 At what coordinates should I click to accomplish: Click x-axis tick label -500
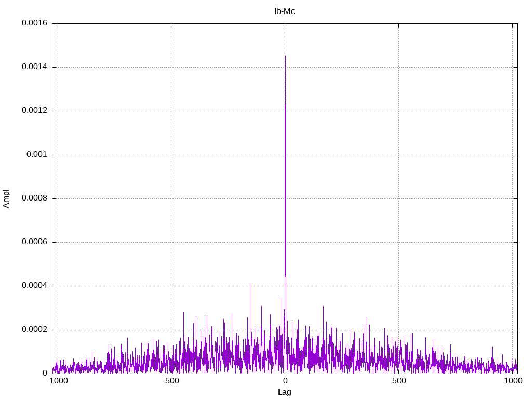pyautogui.click(x=170, y=381)
